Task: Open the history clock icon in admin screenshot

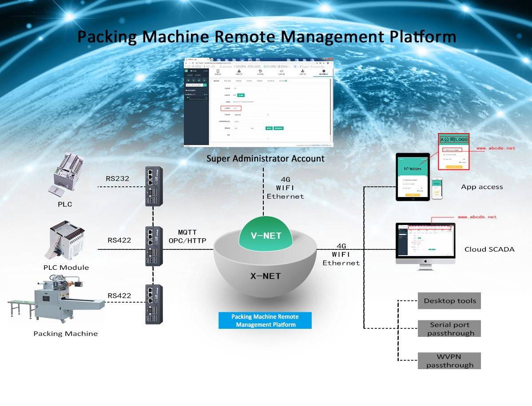Action: (260, 71)
